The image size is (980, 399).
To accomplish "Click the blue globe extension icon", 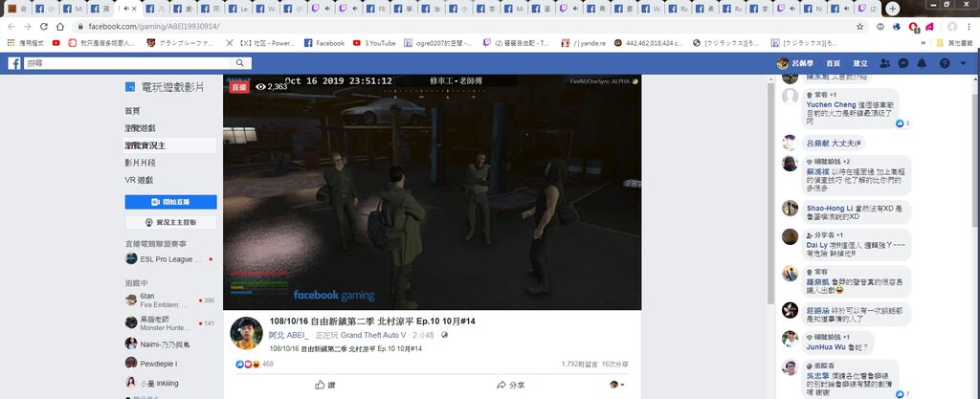I will click(x=897, y=27).
